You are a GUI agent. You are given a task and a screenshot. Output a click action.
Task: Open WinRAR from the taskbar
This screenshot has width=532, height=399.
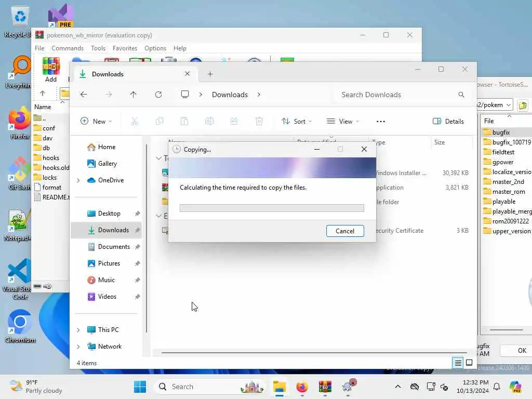click(325, 387)
